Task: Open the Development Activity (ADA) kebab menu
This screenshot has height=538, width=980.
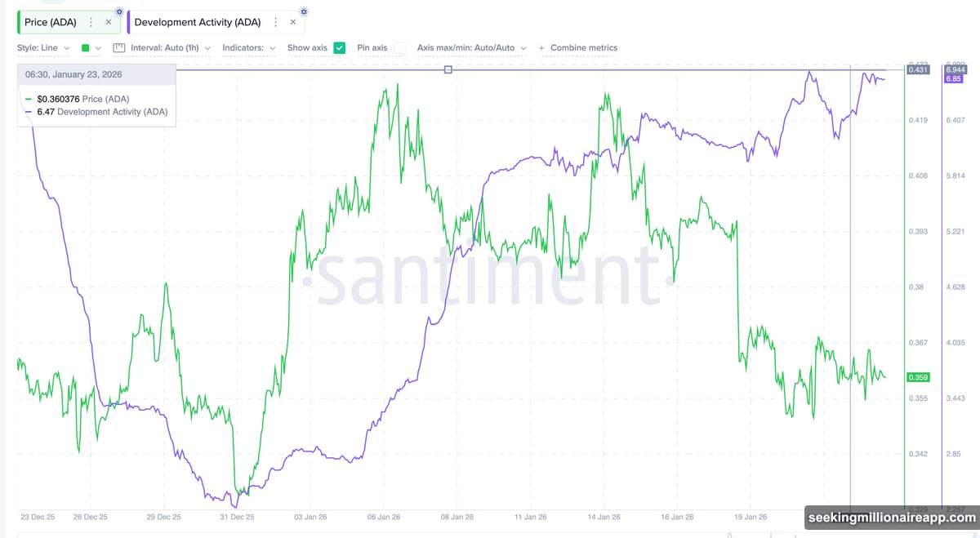Action: (x=275, y=22)
